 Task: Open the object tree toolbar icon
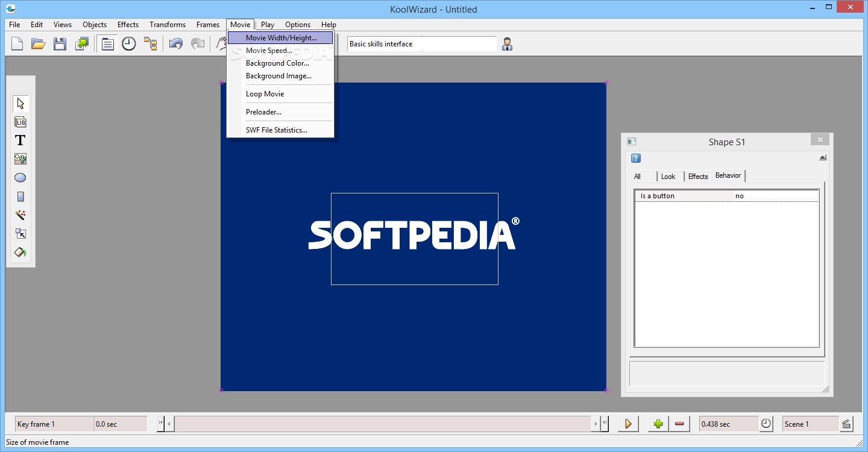point(150,43)
